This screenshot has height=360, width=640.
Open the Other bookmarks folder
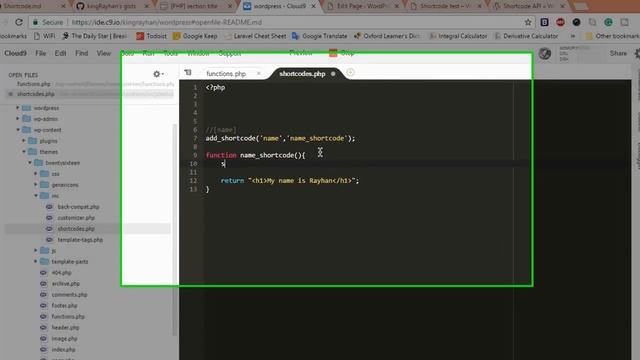tap(612, 36)
